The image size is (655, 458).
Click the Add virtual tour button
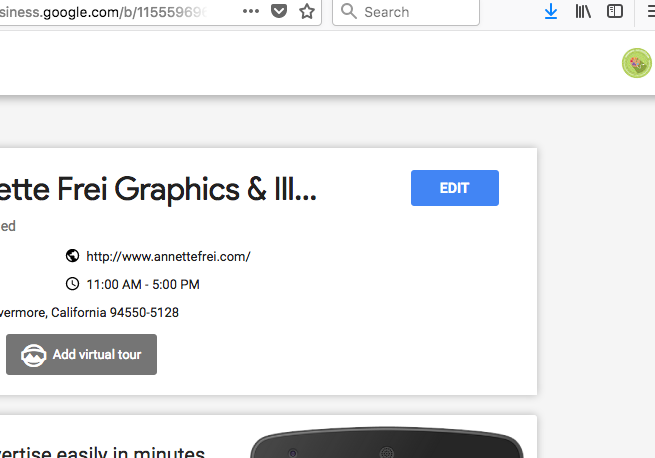(x=81, y=354)
